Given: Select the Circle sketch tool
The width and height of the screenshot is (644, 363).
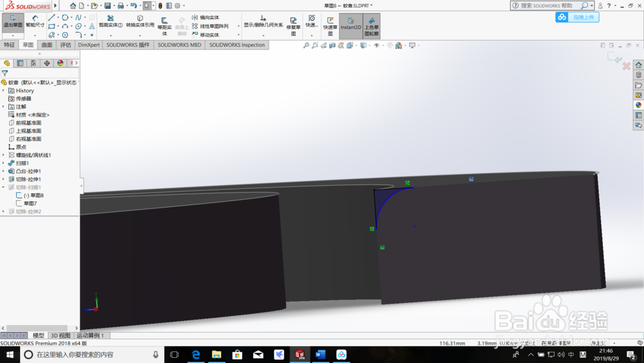Looking at the screenshot, I should pos(65,17).
